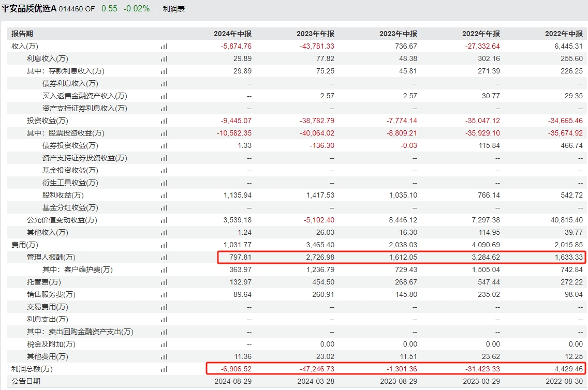Click value 4,429.46 in 利润总额 row
Screen dimensions: 588x390
pos(569,369)
